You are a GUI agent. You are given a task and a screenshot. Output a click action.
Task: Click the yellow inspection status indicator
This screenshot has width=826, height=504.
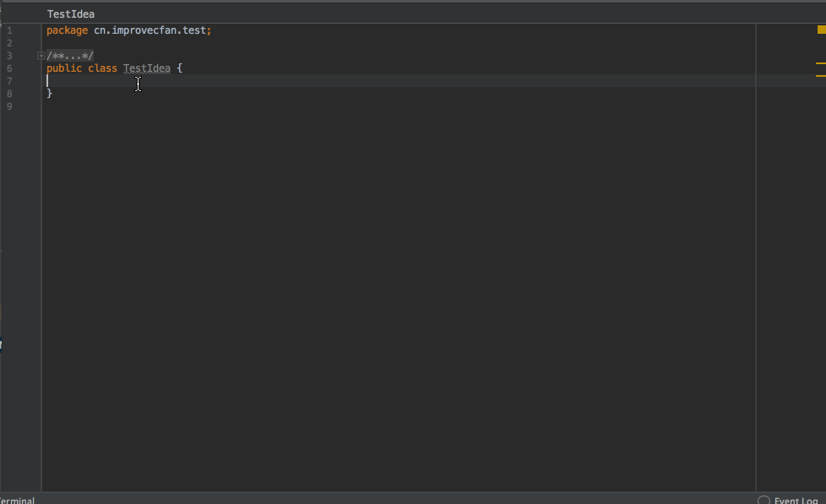pos(821,30)
